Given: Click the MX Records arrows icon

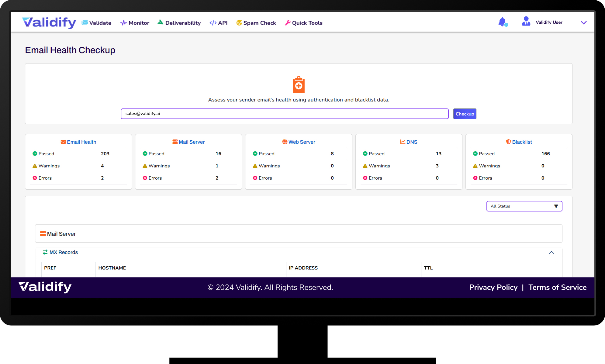Looking at the screenshot, I should click(x=45, y=252).
